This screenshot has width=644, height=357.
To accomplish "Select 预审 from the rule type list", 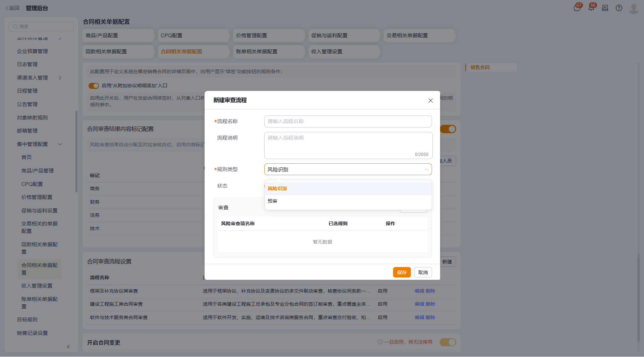I will [348, 201].
